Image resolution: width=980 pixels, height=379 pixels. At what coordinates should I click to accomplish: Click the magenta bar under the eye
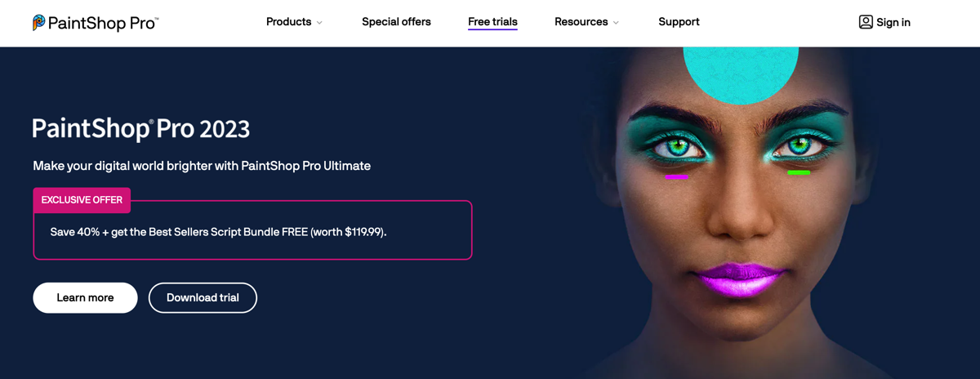pyautogui.click(x=676, y=176)
